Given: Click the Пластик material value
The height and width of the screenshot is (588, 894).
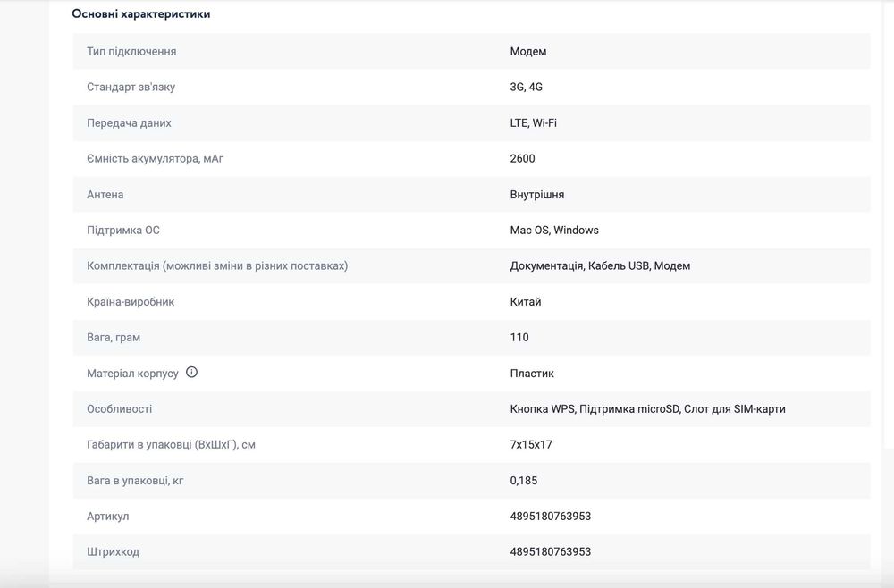Looking at the screenshot, I should 532,374.
